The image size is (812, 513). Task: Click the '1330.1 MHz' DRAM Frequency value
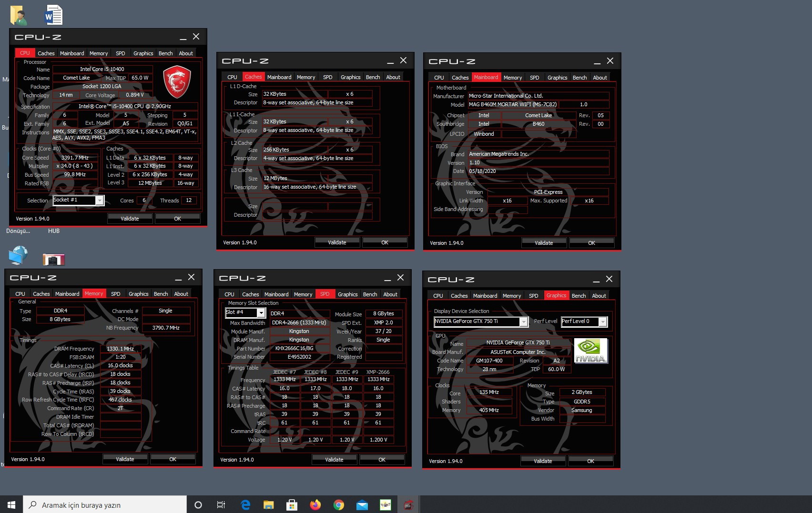(x=121, y=349)
